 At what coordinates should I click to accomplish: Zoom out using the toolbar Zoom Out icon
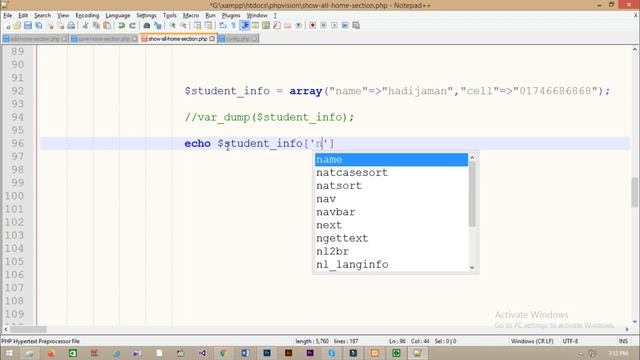pos(183,25)
